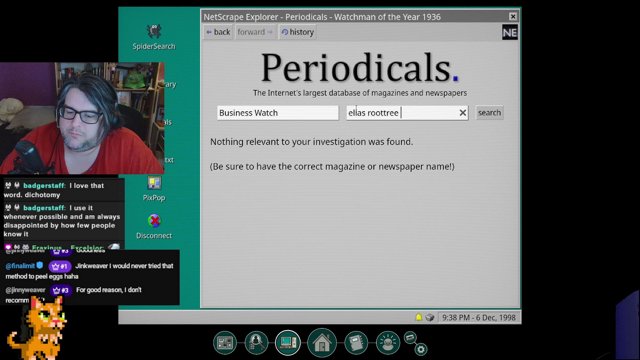The height and width of the screenshot is (360, 640).
Task: Select the computer icon in bottom bar
Action: 288,342
